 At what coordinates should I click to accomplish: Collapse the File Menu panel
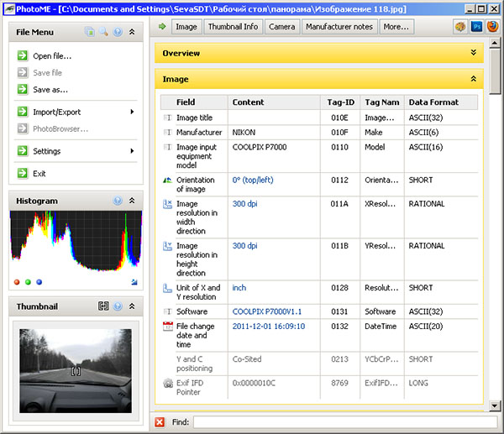(x=132, y=33)
